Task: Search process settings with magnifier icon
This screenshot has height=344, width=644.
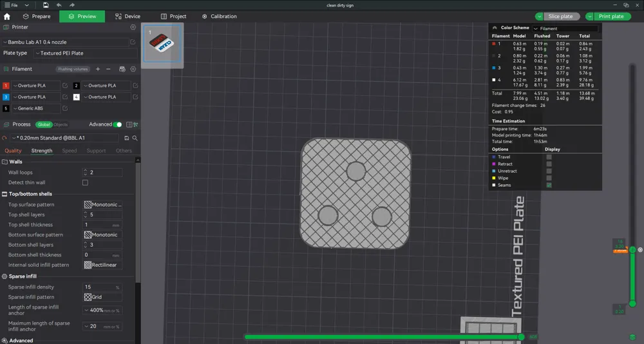Action: pyautogui.click(x=135, y=138)
